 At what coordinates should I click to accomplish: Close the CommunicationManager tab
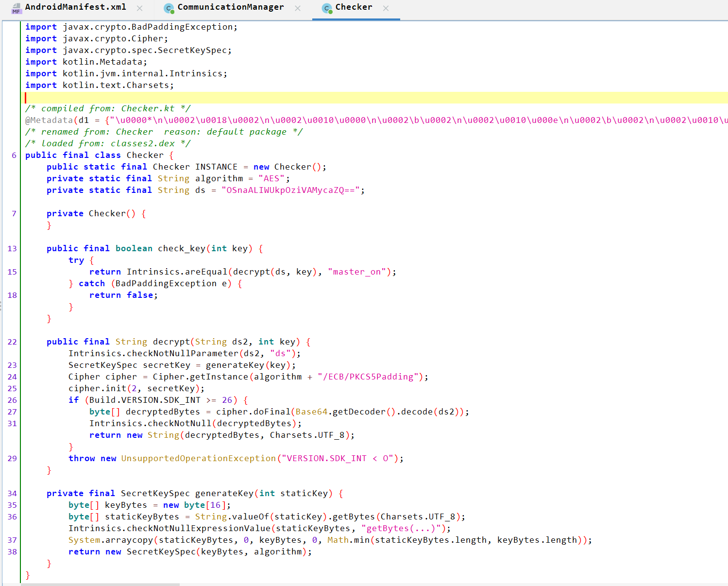298,8
